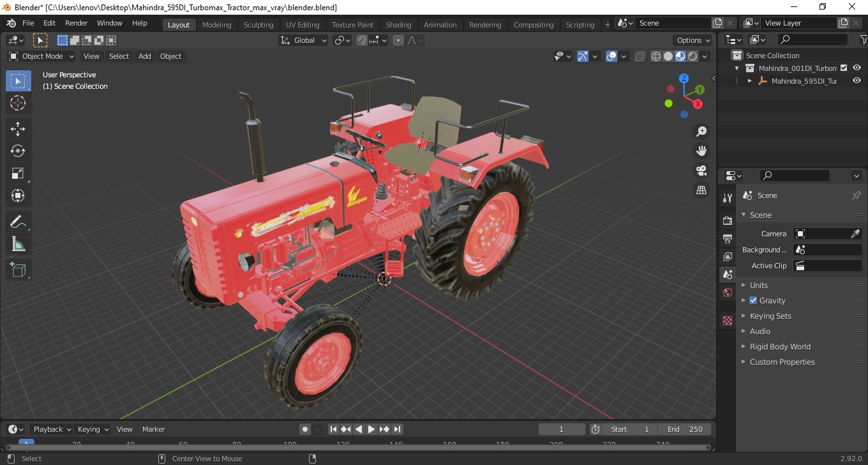Open the File menu
The image size is (868, 465).
coord(28,23)
